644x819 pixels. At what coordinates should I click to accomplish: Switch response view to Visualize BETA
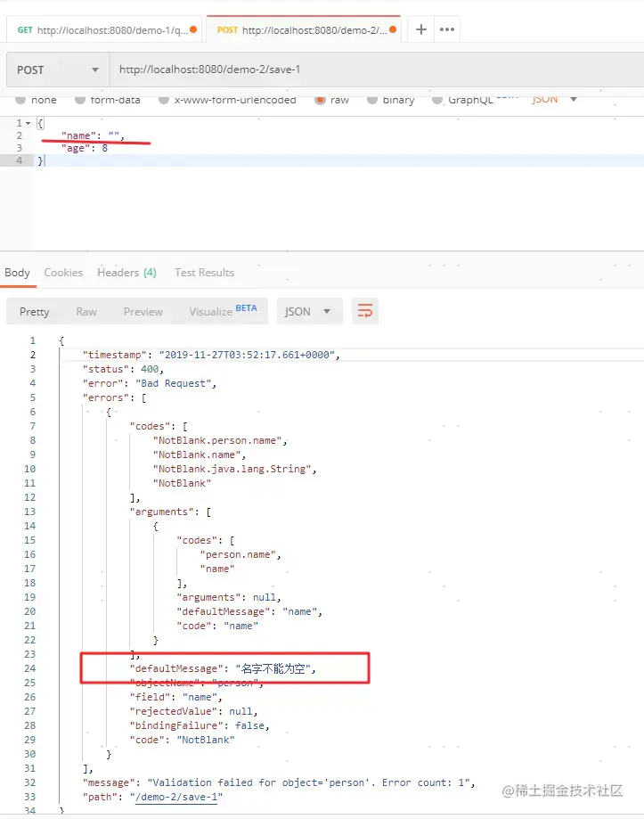point(223,311)
